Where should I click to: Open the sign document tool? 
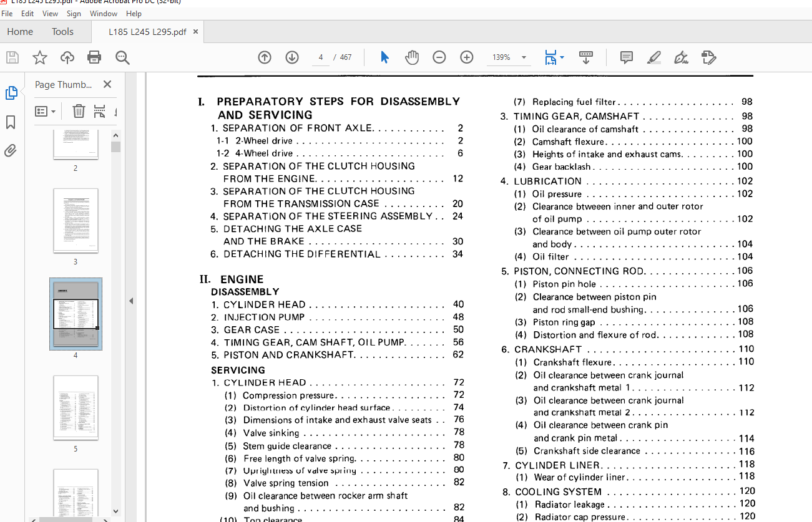[x=681, y=57]
